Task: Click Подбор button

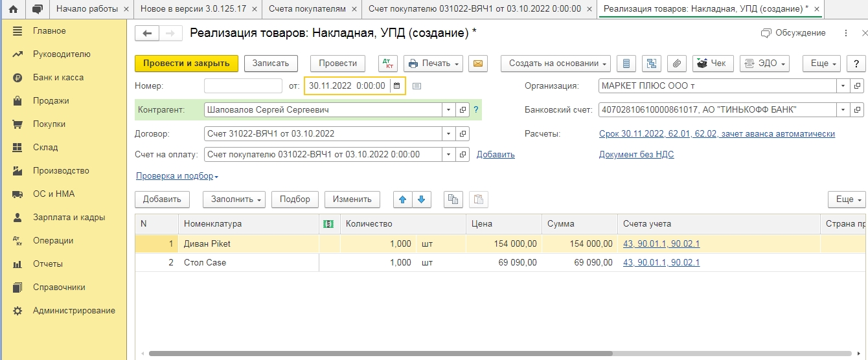Action: (295, 199)
